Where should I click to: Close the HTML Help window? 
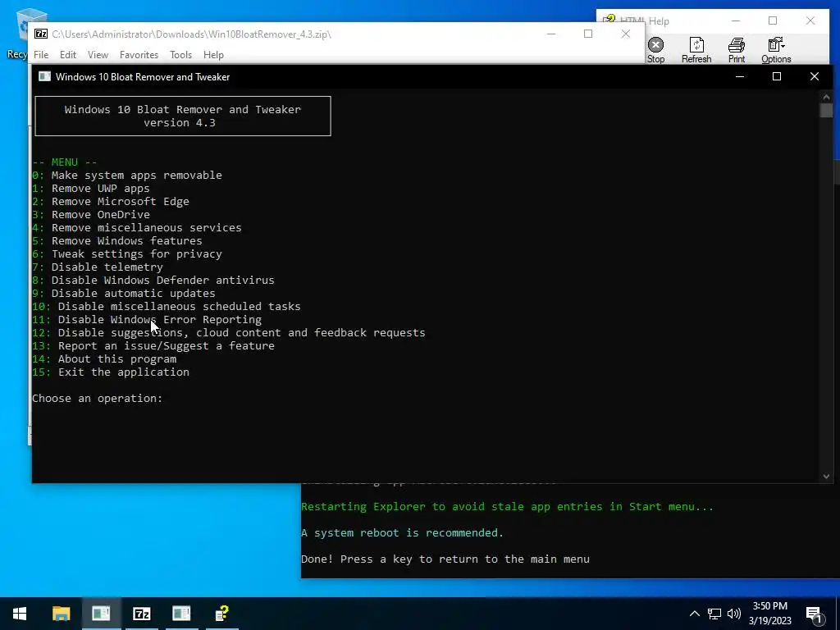(810, 21)
